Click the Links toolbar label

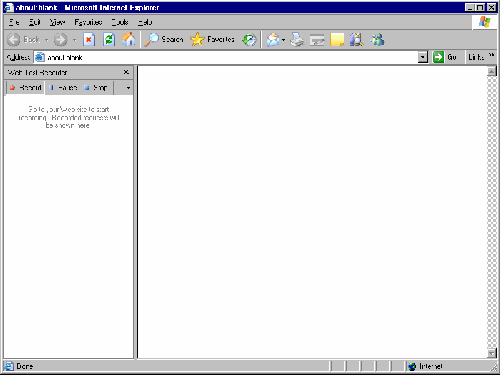pos(476,57)
